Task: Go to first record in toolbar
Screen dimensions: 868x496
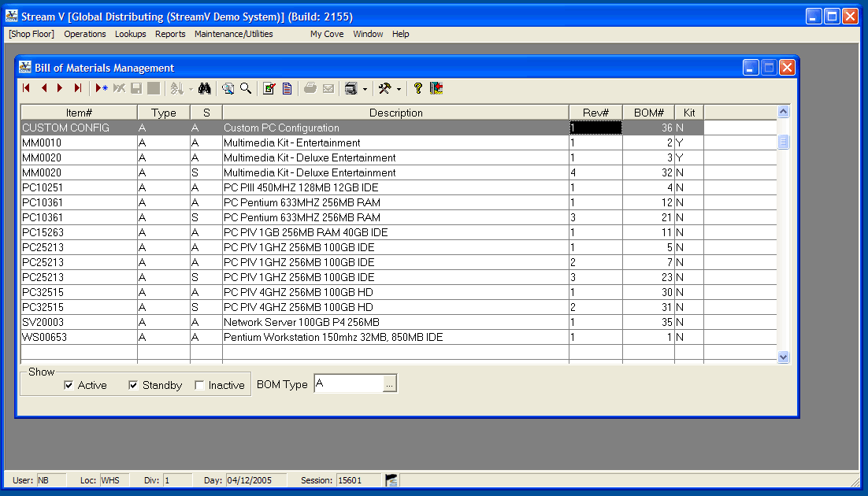Action: (x=26, y=88)
